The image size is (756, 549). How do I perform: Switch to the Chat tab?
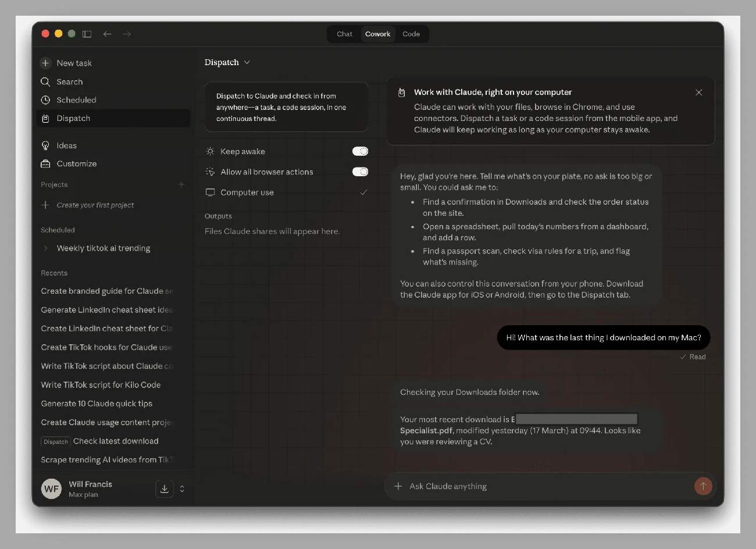[x=344, y=34]
